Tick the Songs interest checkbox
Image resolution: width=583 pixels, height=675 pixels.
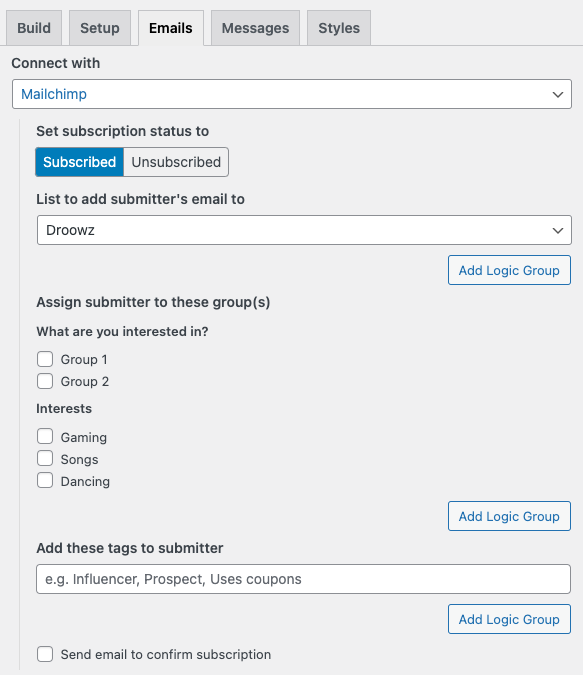(x=45, y=458)
